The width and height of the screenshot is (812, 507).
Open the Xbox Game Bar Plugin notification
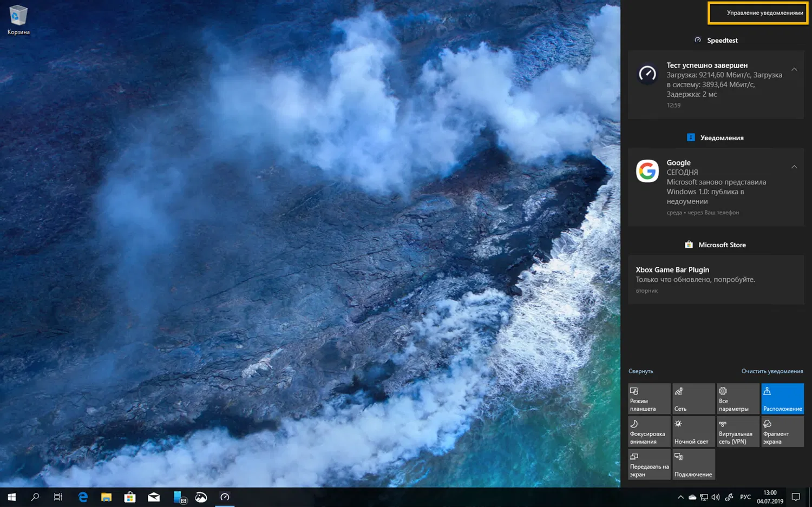tap(716, 280)
